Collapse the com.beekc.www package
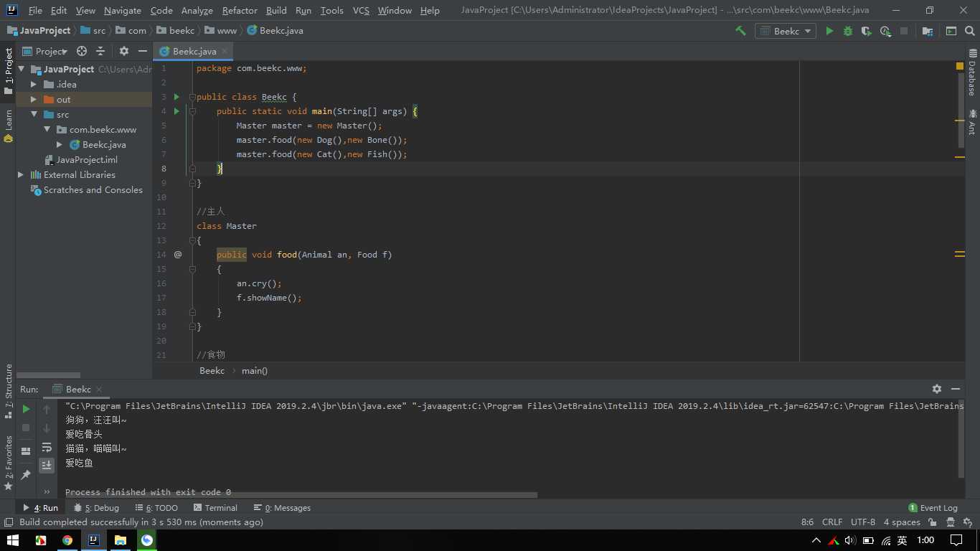This screenshot has width=980, height=551. pos(47,130)
